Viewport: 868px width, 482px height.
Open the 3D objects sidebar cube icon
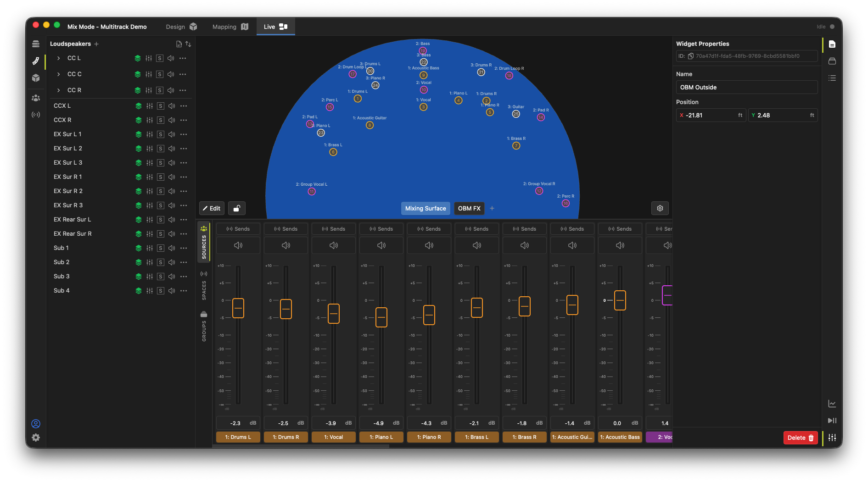36,78
